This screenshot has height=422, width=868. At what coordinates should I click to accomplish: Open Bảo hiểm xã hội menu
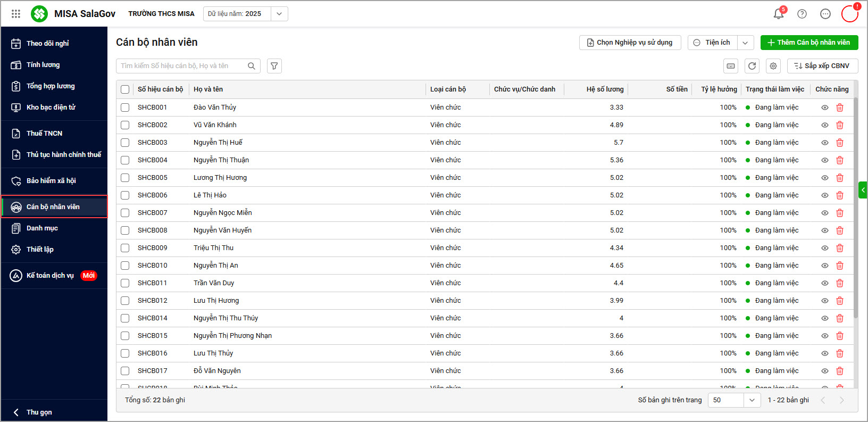pos(51,181)
